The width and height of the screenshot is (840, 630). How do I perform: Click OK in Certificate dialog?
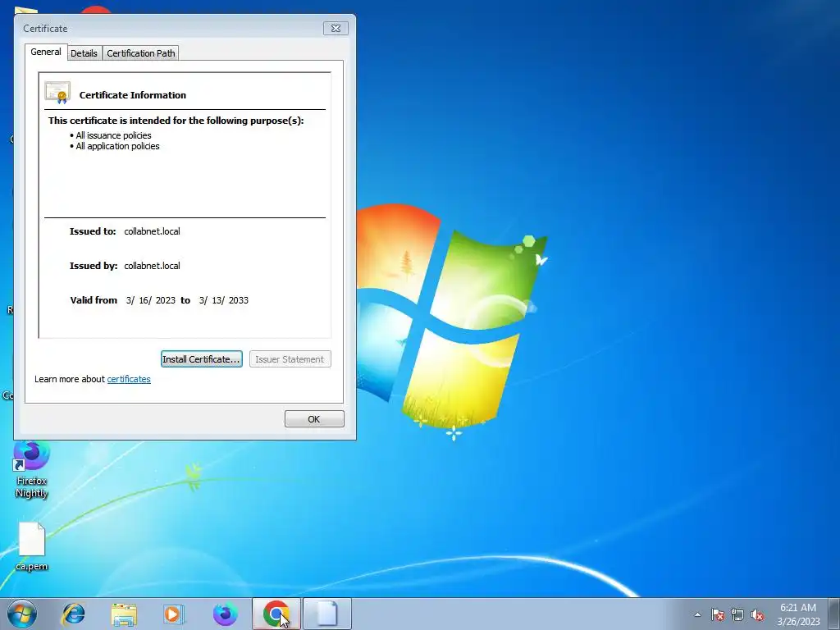click(x=314, y=419)
